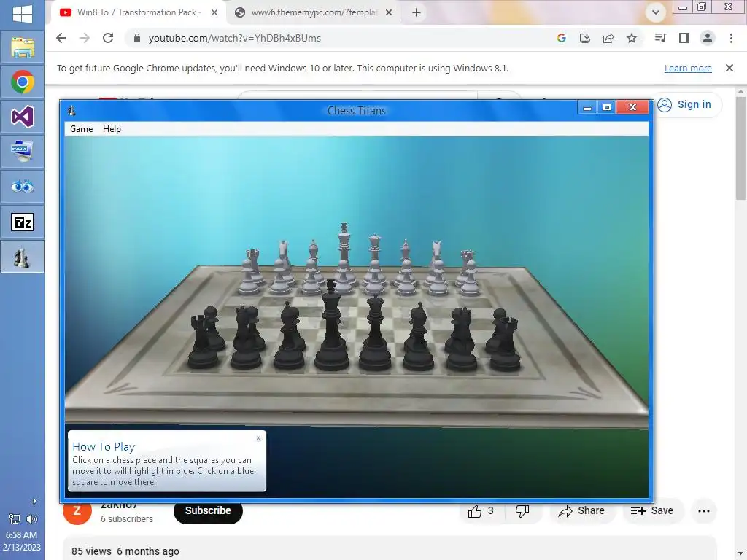Share this page icon in address bar
Screen dimensions: 747x560
[x=608, y=38]
